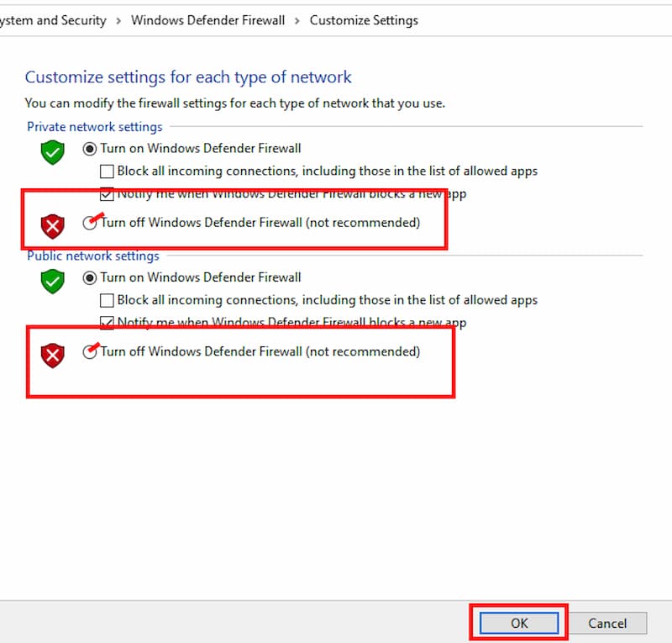Click the Public network settings heading
This screenshot has height=643, width=672.
93,256
